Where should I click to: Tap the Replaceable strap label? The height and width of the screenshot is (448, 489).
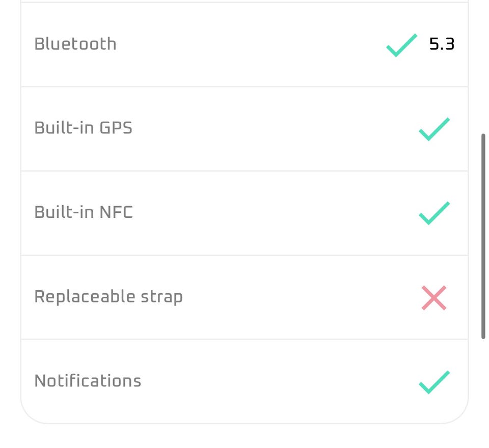[108, 297]
